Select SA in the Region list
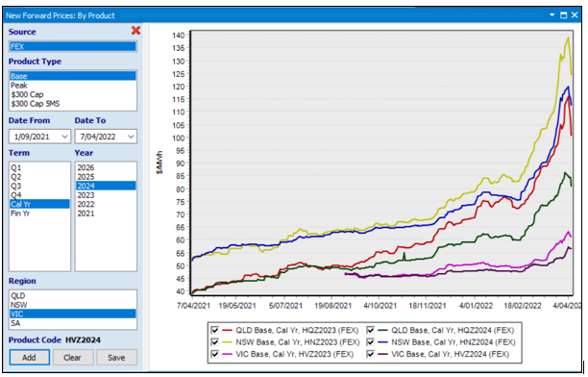The height and width of the screenshot is (377, 588). (73, 323)
